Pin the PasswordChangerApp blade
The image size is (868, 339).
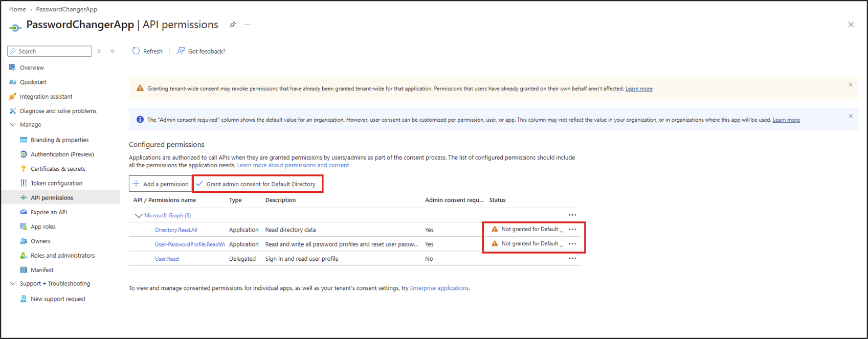(x=233, y=25)
